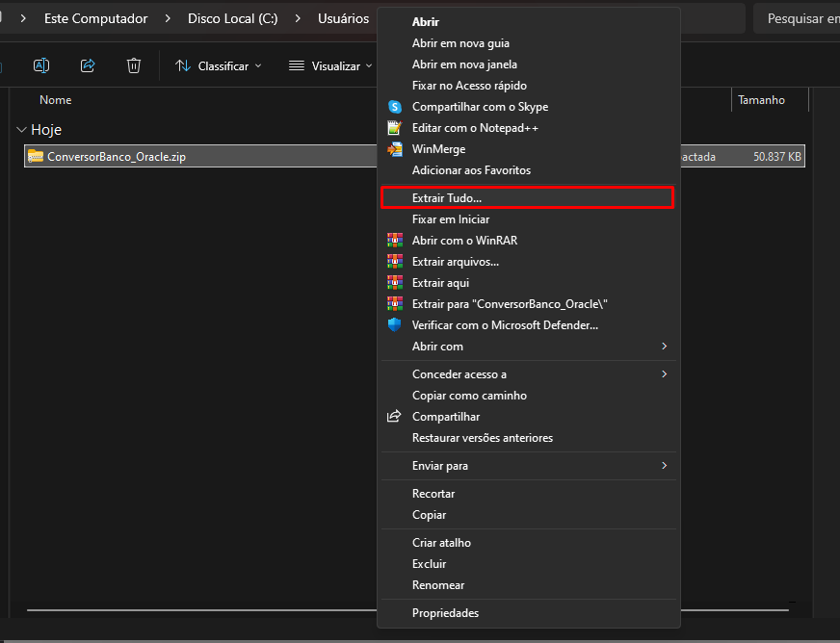This screenshot has height=643, width=840.
Task: Click the Microsoft Defender shield icon
Action: (x=394, y=325)
